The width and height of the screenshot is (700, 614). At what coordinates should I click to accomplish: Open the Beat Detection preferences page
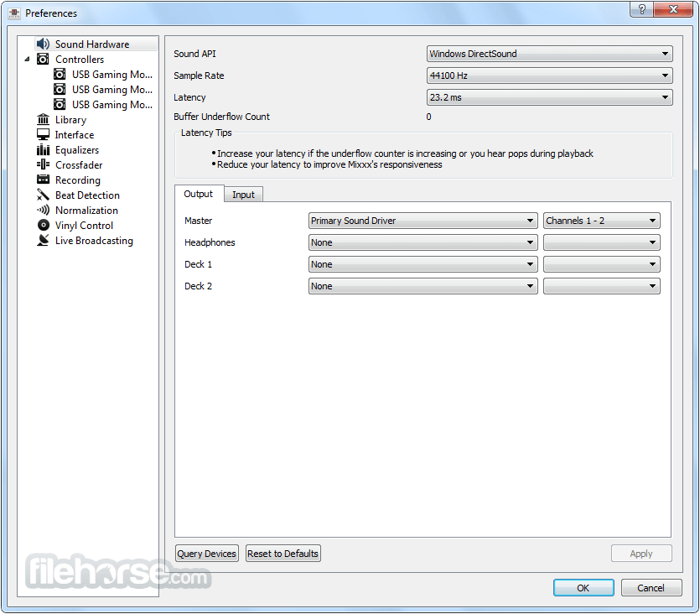[87, 195]
